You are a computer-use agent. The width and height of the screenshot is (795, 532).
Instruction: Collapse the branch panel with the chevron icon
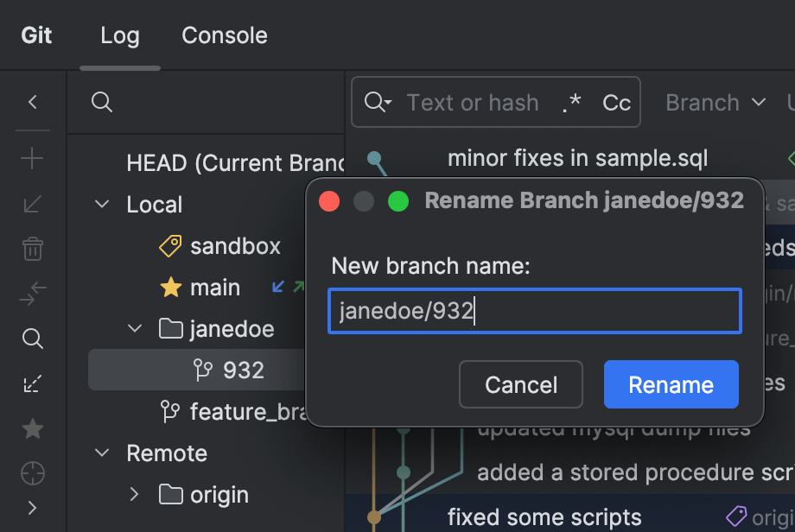(x=32, y=101)
